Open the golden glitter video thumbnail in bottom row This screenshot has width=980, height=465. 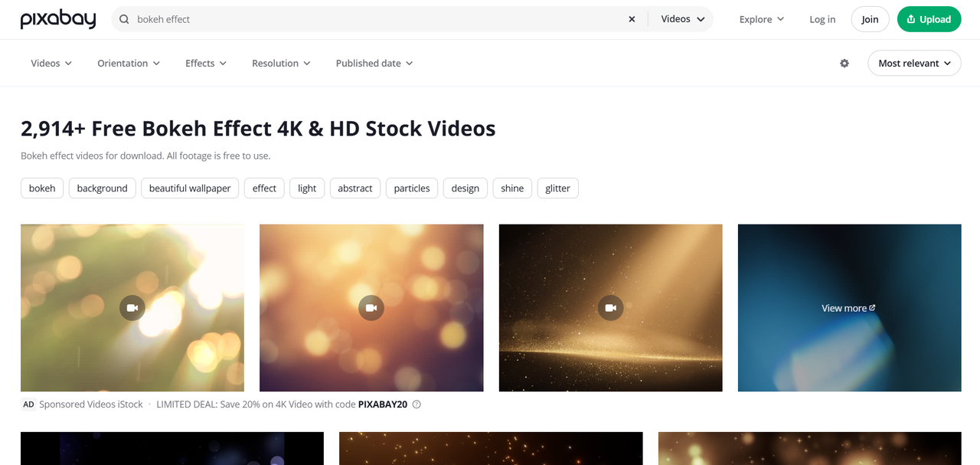(810, 448)
